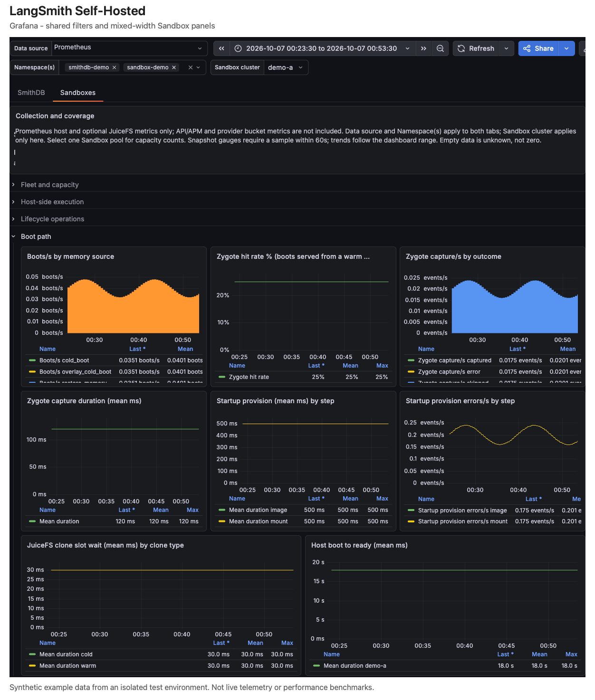Open the Prometheus data source dropdown
The height and width of the screenshot is (700, 595).
(129, 48)
